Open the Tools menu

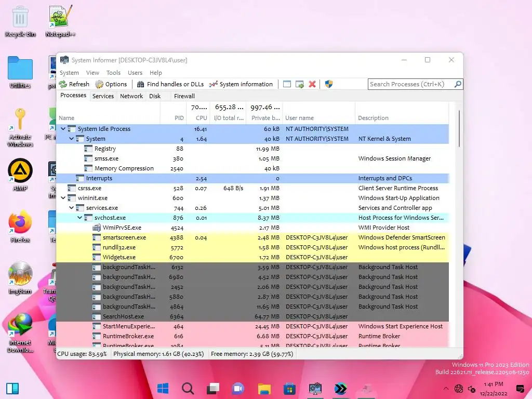click(113, 73)
